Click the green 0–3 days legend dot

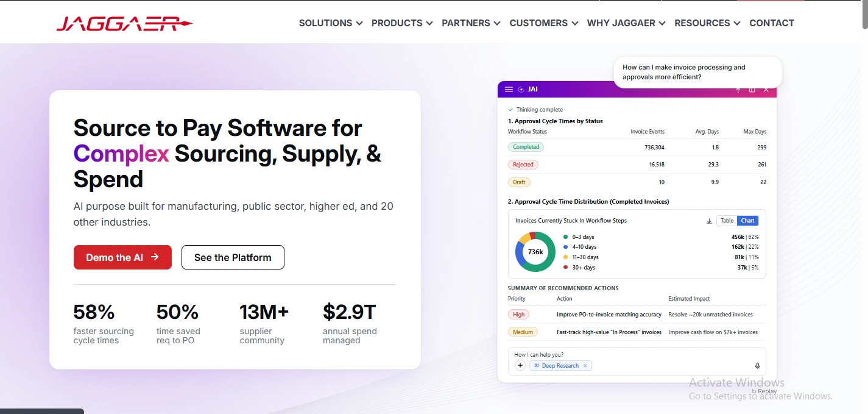pos(565,237)
